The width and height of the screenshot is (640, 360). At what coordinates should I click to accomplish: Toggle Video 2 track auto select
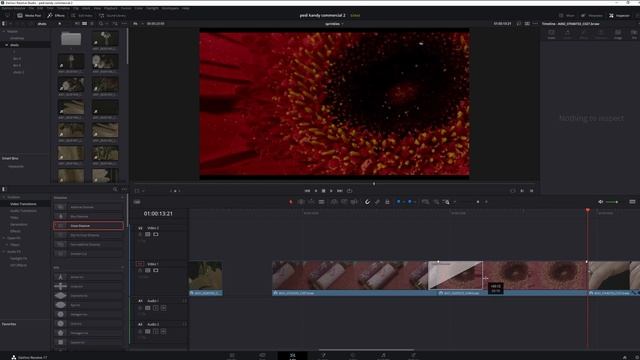click(148, 234)
